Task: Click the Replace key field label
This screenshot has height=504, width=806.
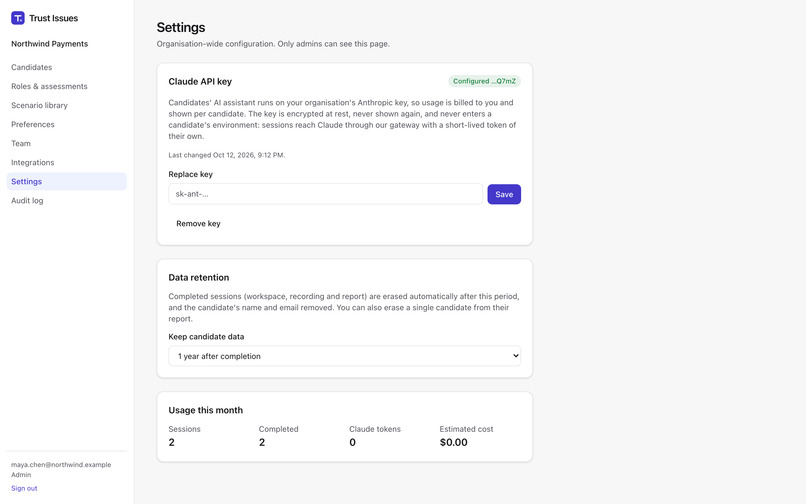Action: tap(190, 174)
